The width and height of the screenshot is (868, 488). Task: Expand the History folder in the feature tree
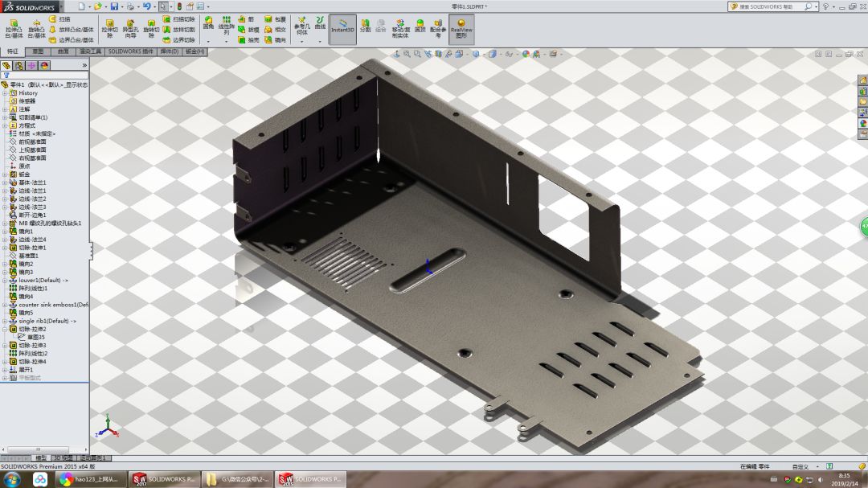coord(5,93)
